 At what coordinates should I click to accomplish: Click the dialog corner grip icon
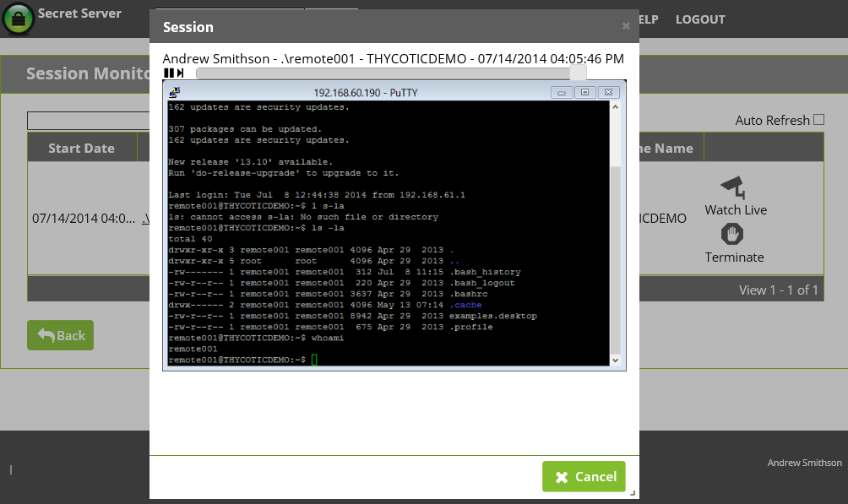pos(633,493)
